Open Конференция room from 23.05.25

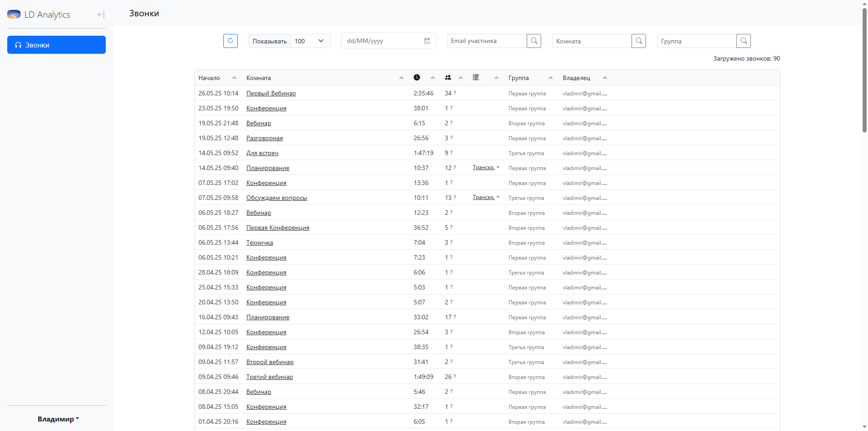point(266,108)
